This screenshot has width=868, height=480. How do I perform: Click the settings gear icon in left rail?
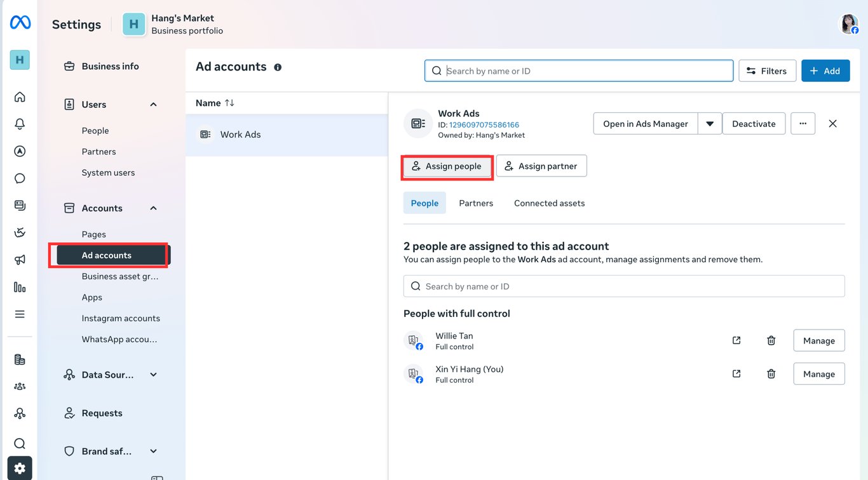(x=20, y=469)
